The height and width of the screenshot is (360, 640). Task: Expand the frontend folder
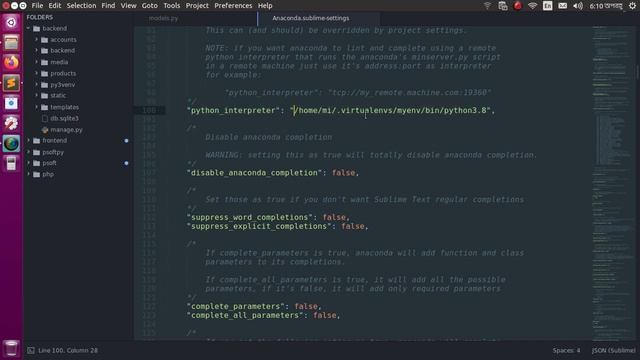click(x=29, y=140)
